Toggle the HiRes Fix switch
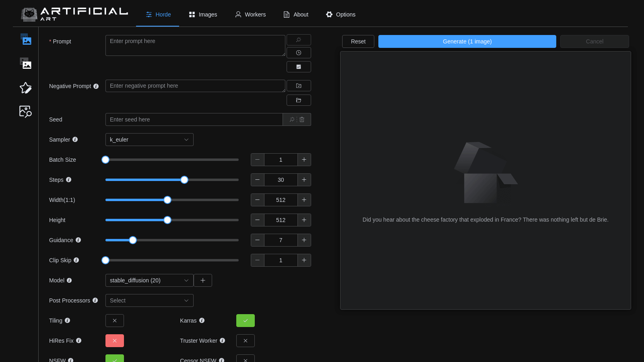 [x=115, y=341]
